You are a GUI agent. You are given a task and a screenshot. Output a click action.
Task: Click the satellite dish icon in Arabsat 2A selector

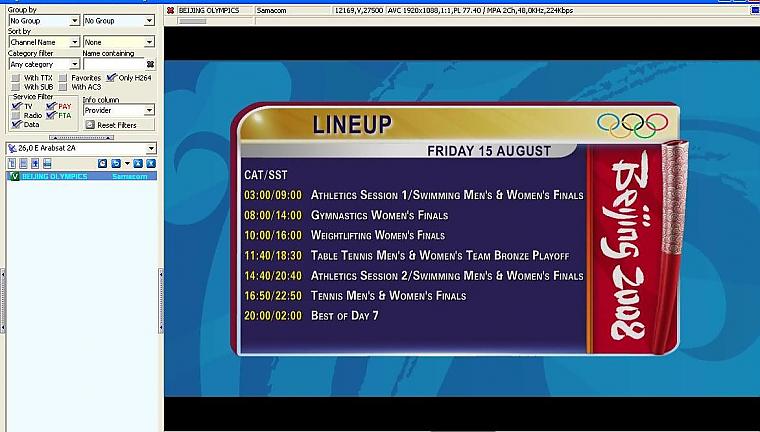click(x=13, y=148)
